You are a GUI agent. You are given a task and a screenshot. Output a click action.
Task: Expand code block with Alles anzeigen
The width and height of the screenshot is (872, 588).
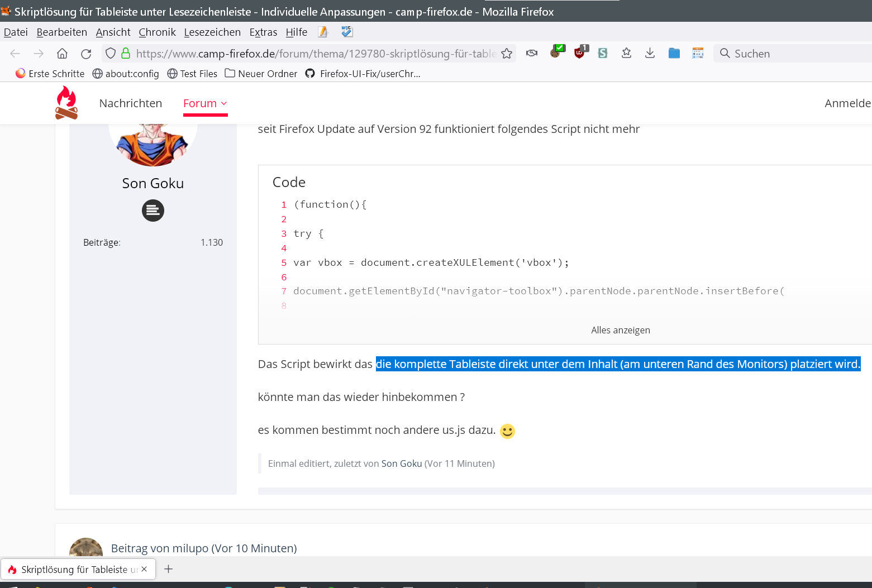pos(620,330)
